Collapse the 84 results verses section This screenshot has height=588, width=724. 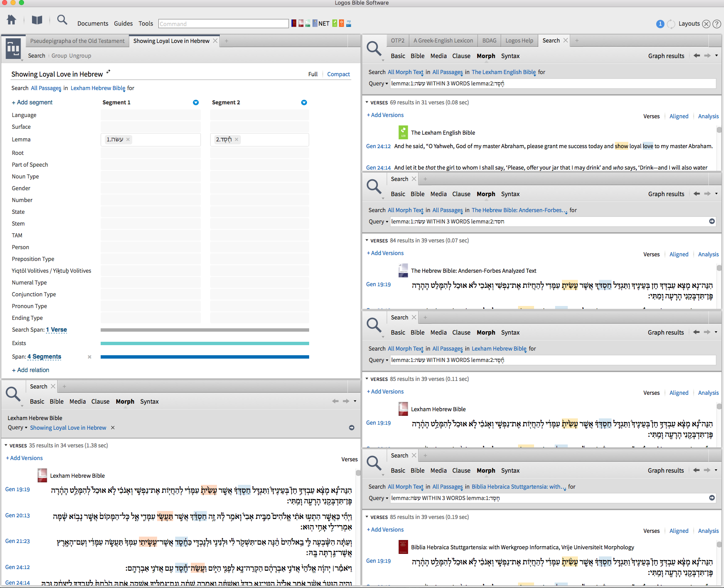[367, 240]
